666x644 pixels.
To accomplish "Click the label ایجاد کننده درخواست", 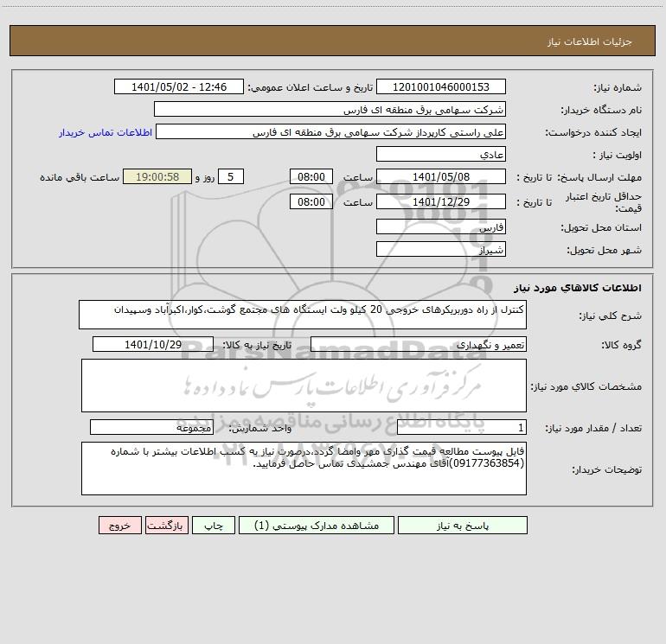I will (x=593, y=133).
